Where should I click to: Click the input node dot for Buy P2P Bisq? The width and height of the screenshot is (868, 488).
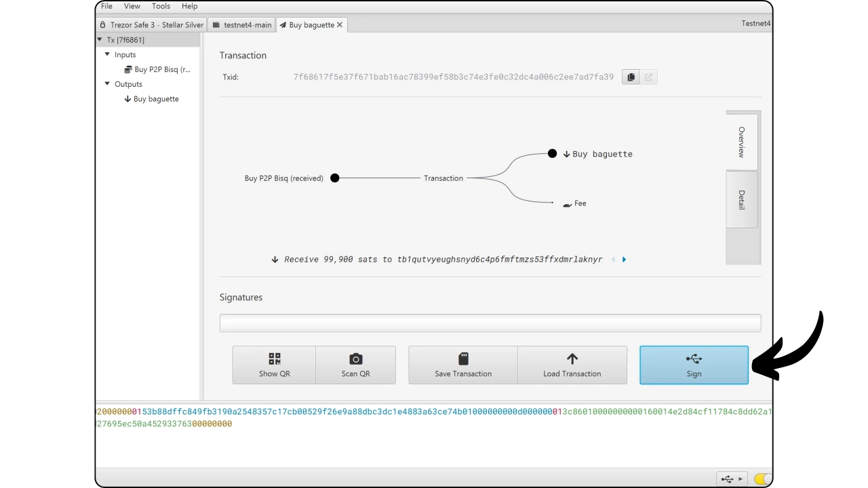coord(334,178)
